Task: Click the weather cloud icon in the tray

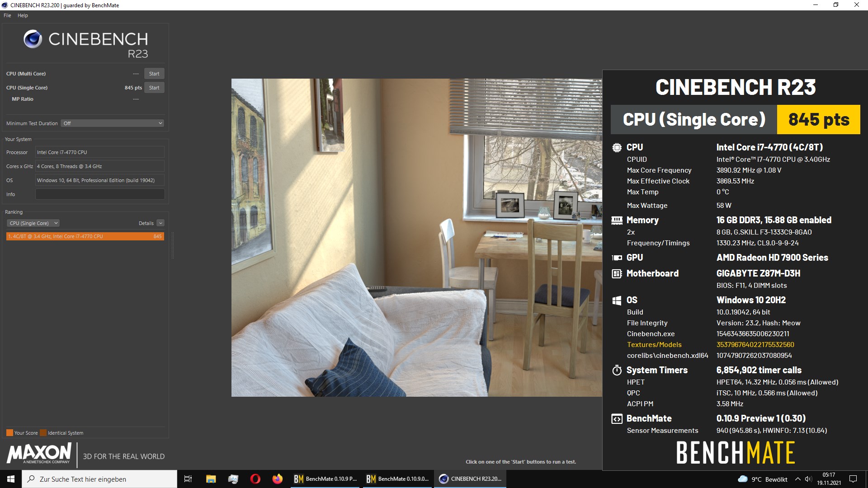Action: [742, 479]
